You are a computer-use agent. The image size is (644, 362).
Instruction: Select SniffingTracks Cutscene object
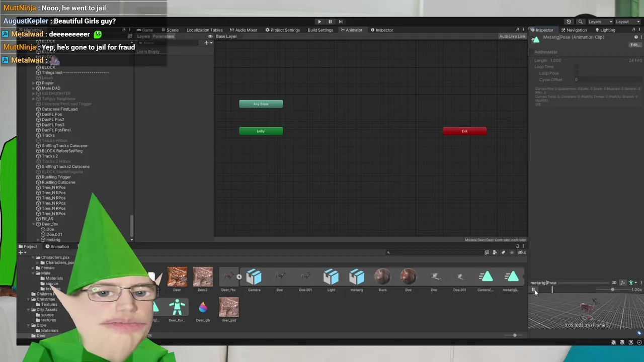[x=64, y=146]
